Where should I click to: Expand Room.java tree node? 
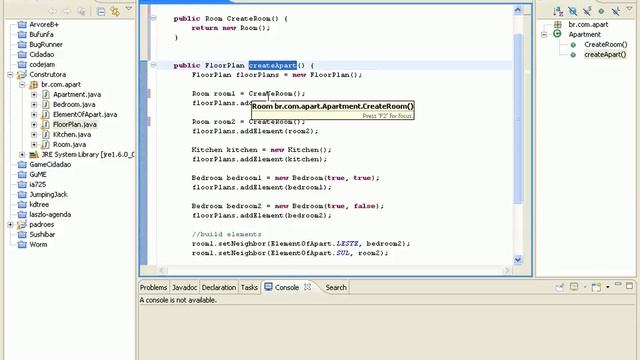(34, 144)
